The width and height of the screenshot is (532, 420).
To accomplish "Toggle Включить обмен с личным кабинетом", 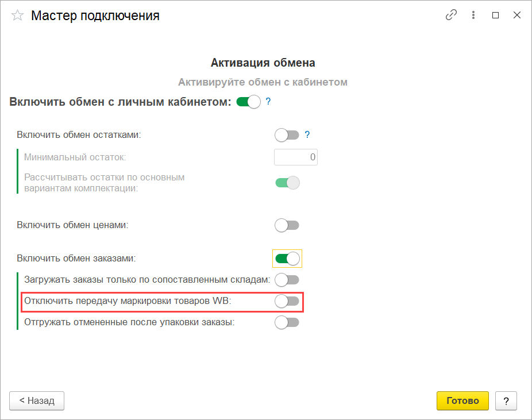I will coord(248,102).
